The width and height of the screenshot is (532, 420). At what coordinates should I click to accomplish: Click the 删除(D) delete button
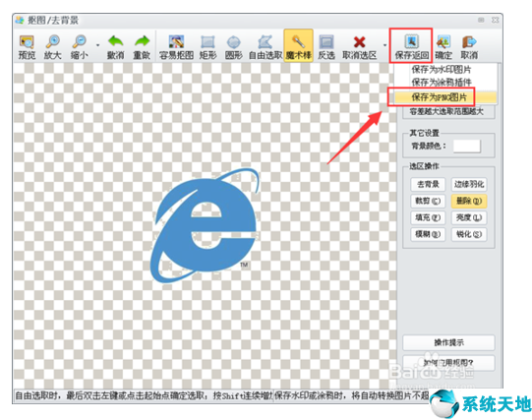(x=469, y=201)
